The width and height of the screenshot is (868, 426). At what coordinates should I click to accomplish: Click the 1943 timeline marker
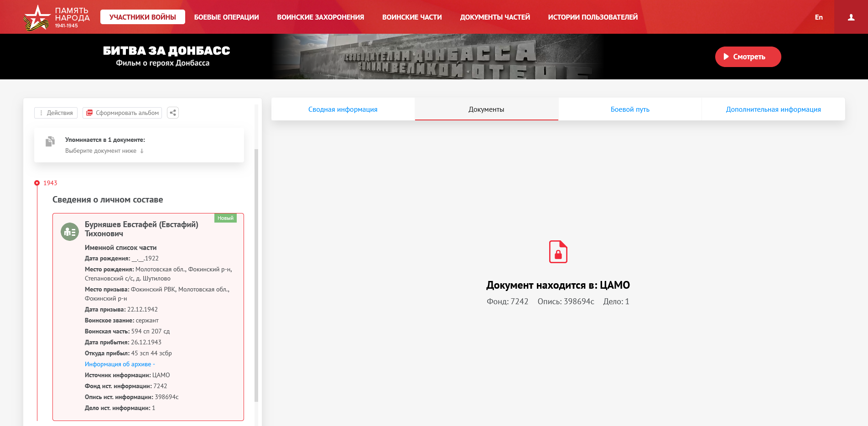pos(37,183)
